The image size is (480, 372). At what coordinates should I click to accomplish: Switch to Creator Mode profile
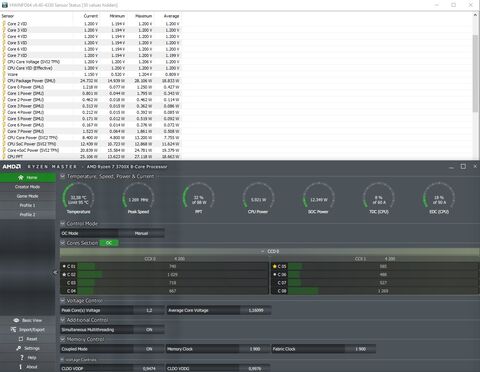coord(27,187)
